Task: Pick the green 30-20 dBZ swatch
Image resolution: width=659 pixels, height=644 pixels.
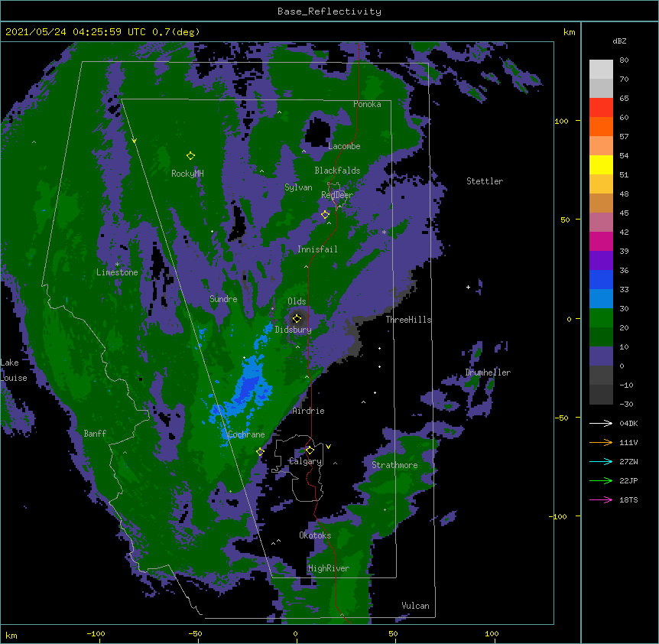Action: (601, 318)
